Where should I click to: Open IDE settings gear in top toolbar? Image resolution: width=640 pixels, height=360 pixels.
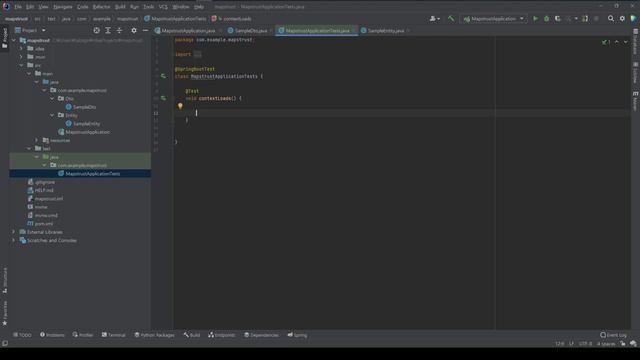(622, 18)
